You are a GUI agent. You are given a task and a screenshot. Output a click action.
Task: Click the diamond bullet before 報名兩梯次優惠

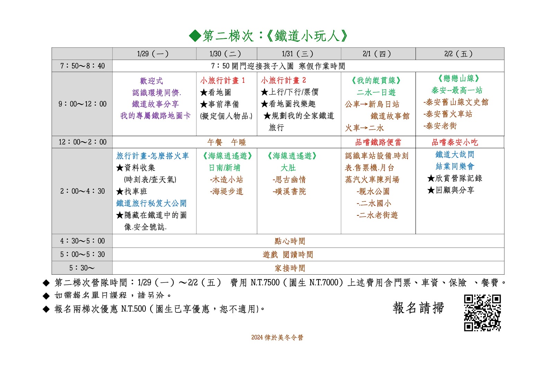point(46,309)
